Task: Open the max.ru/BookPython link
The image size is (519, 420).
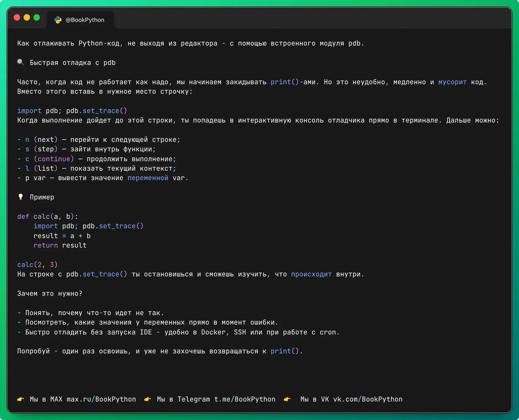Action: tap(101, 399)
